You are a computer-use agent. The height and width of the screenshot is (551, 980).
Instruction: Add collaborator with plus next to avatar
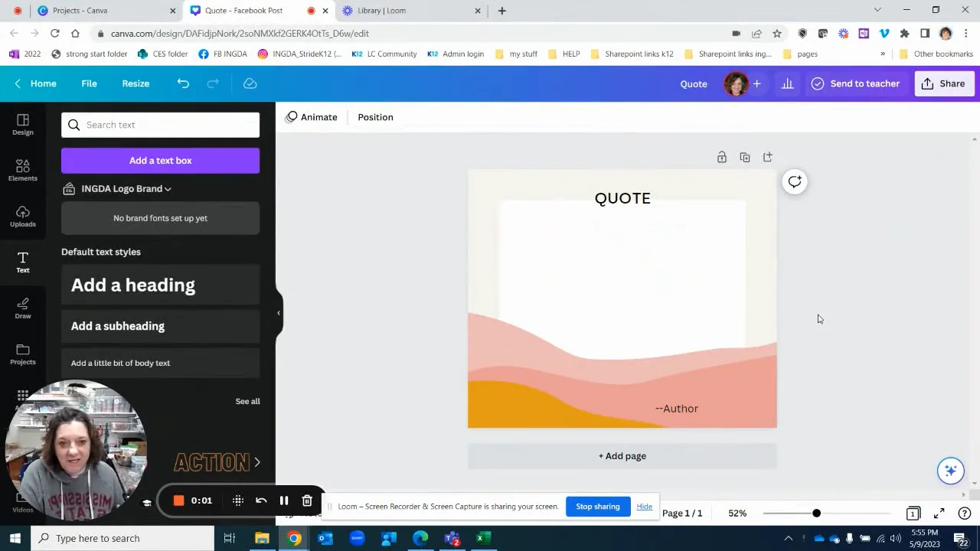tap(756, 83)
